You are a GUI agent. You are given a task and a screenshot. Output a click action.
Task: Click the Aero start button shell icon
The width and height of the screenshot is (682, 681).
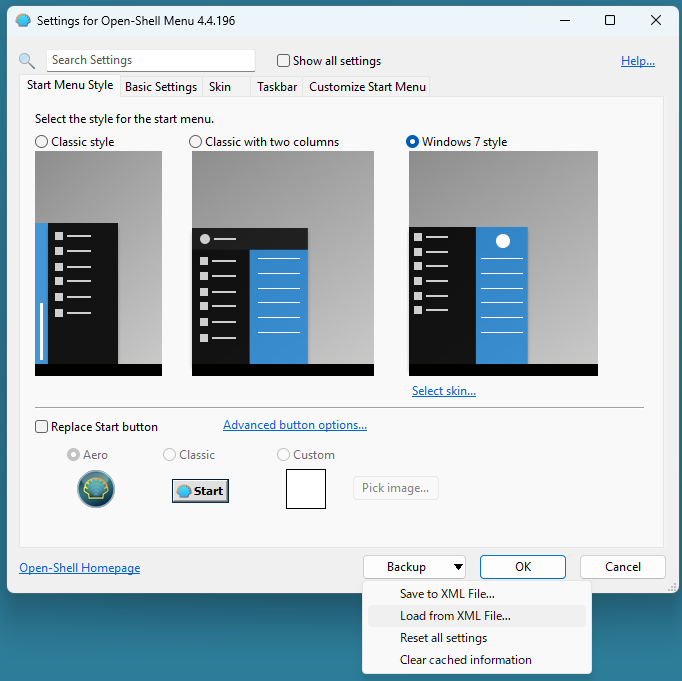[x=96, y=490]
